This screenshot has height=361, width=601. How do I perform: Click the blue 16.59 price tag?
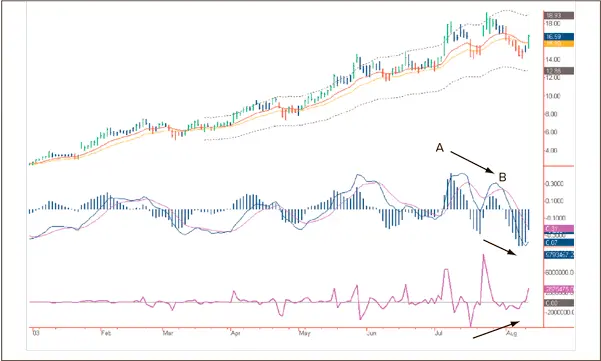[x=559, y=37]
